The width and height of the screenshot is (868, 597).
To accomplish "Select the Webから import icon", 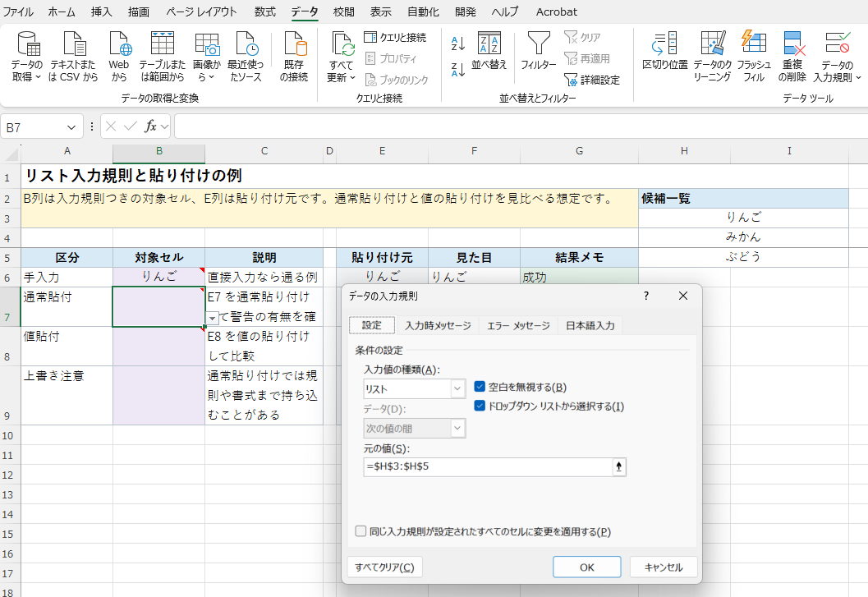I will pos(117,55).
